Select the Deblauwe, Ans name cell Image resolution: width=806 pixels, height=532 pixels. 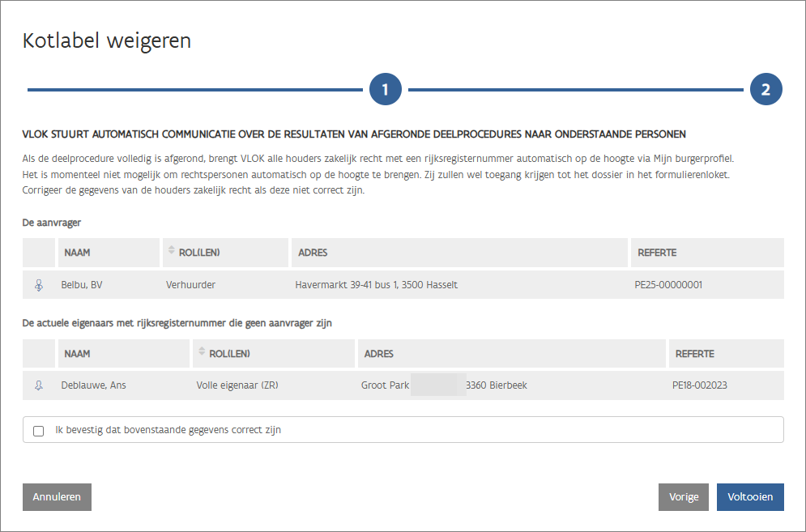click(x=93, y=385)
